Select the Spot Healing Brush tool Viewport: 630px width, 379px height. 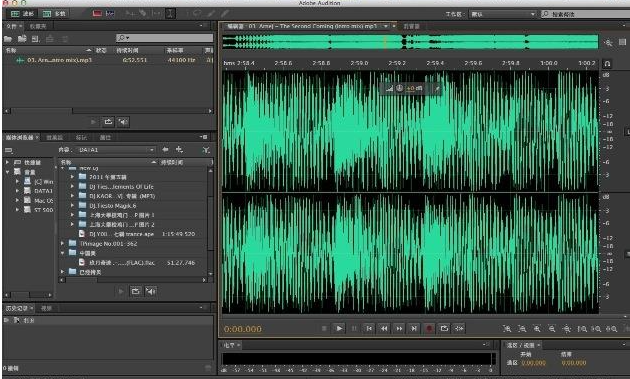224,14
